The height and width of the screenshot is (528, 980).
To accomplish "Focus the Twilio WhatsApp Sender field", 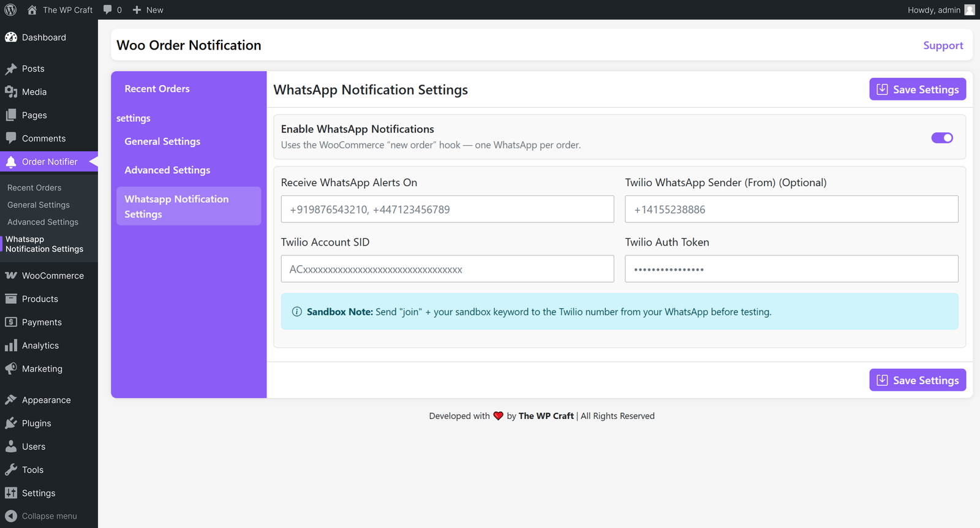I will coord(791,209).
